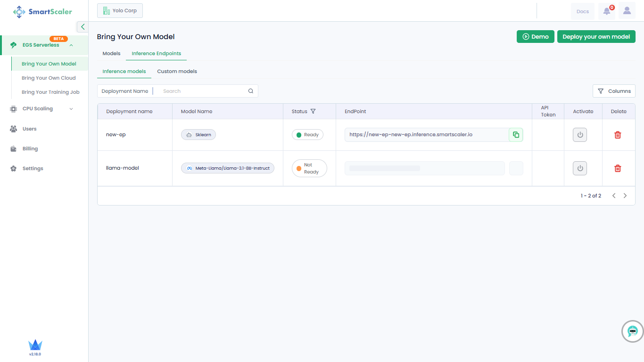Copy the new-ep endpoint URL
This screenshot has width=644, height=362.
pyautogui.click(x=516, y=135)
